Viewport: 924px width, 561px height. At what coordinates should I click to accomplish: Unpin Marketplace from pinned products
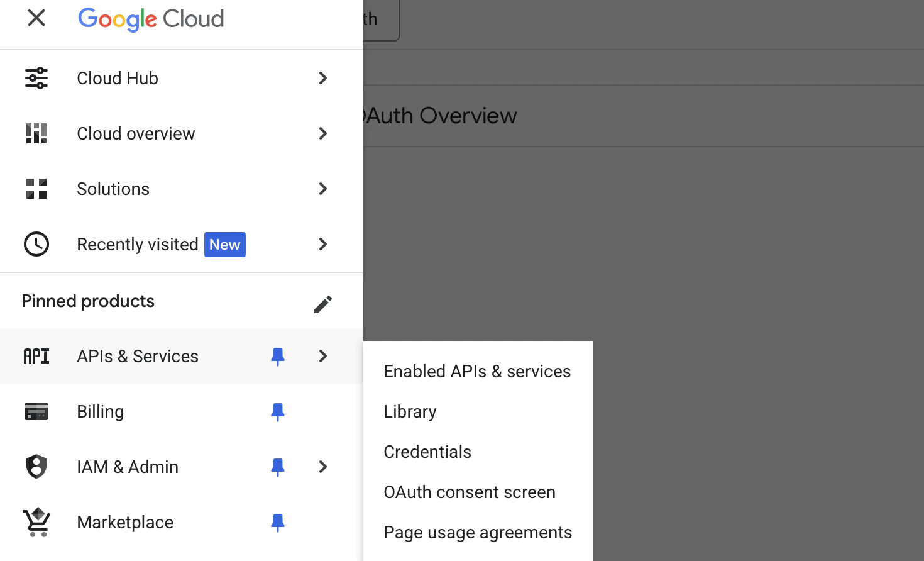[278, 522]
